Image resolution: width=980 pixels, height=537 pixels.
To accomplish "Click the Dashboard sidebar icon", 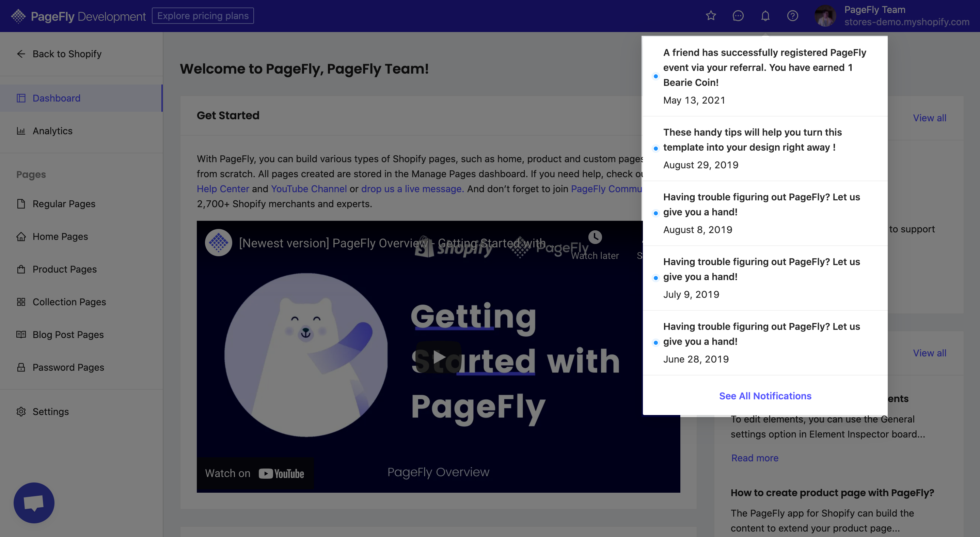I will click(x=21, y=98).
